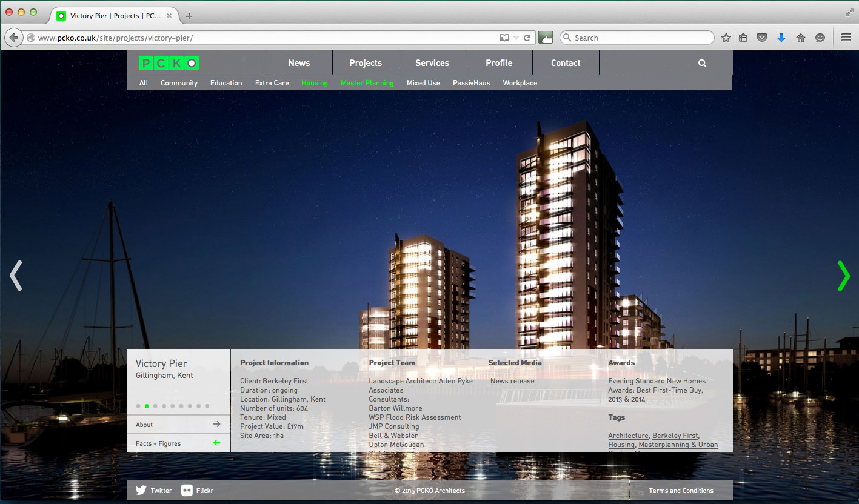Open Reader View from the address bar

click(504, 38)
